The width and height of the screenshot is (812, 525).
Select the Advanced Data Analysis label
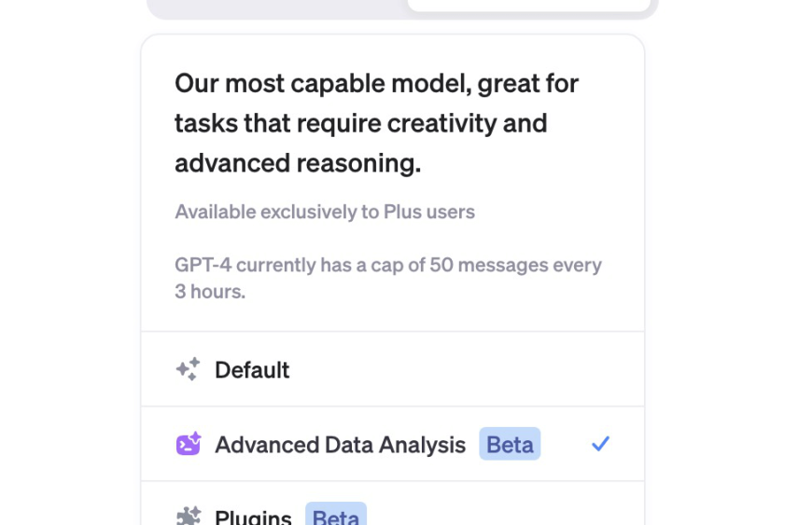click(x=341, y=445)
